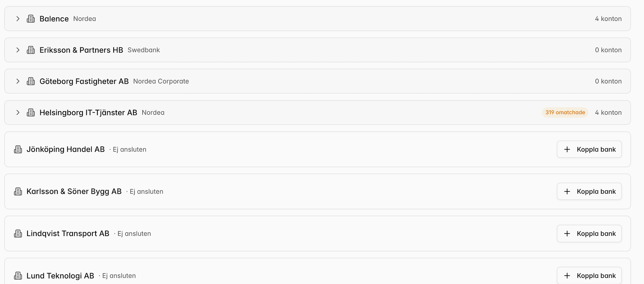Viewport: 644px width, 284px height.
Task: Expand the Göteborg Fastigheter AB chevron
Action: (18, 81)
